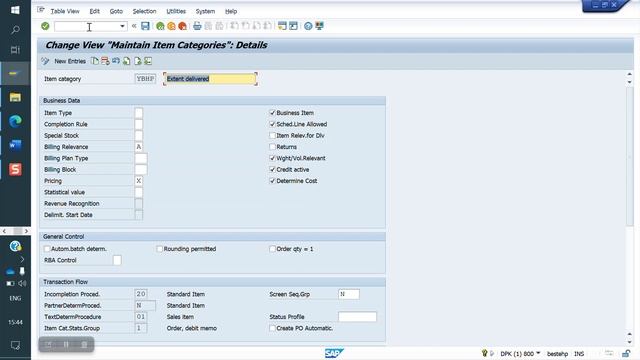640x360 pixels.
Task: Uncheck the Determine Cost checkbox
Action: (272, 181)
